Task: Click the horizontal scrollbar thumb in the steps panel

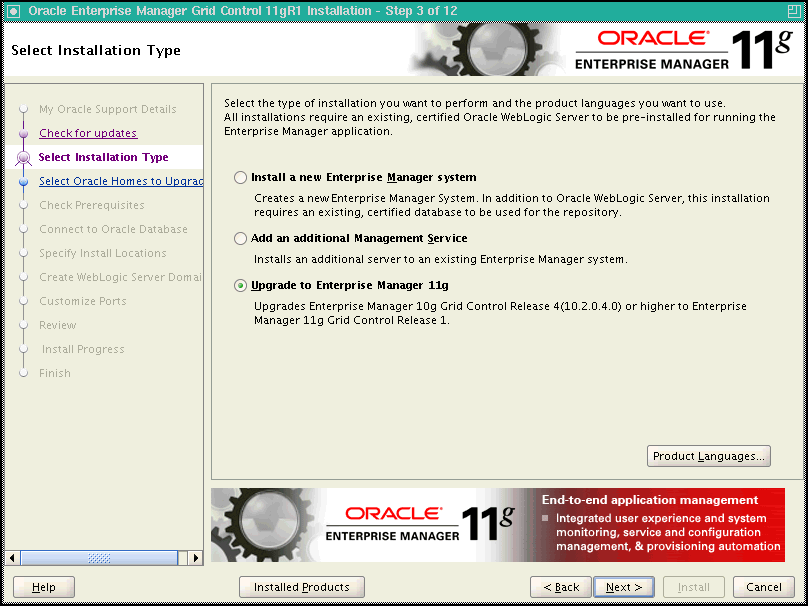Action: tap(99, 558)
